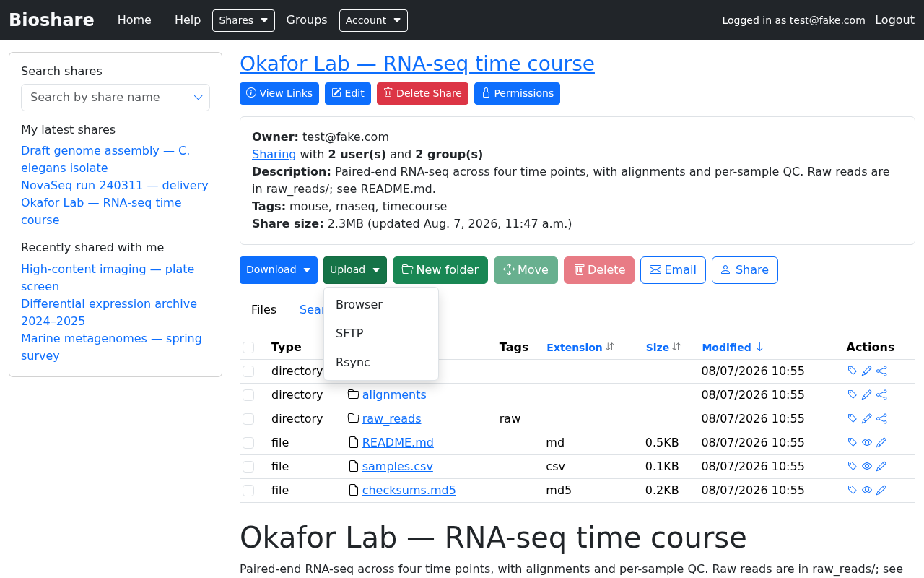This screenshot has width=924, height=578.
Task: Click the tag icon for checksums.md5
Action: [x=853, y=491]
